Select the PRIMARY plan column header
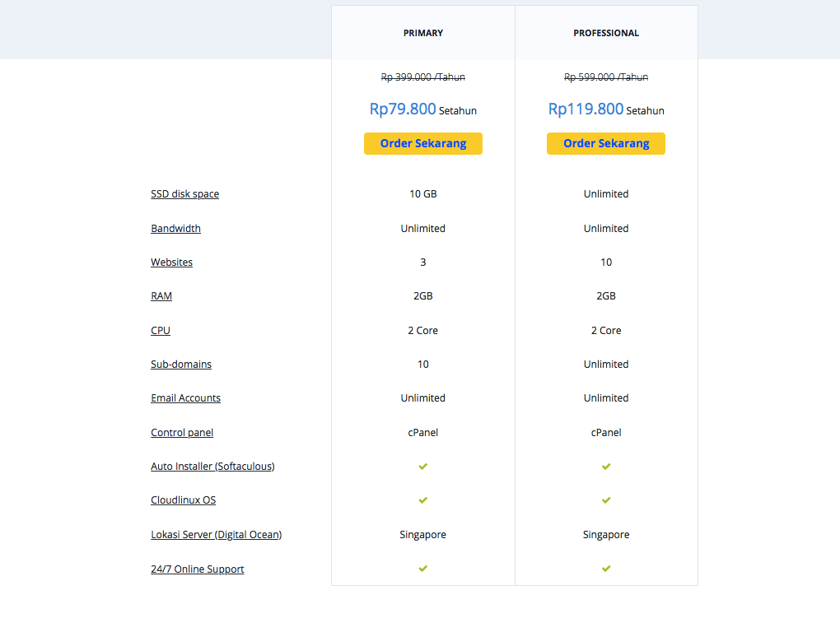 click(x=422, y=33)
